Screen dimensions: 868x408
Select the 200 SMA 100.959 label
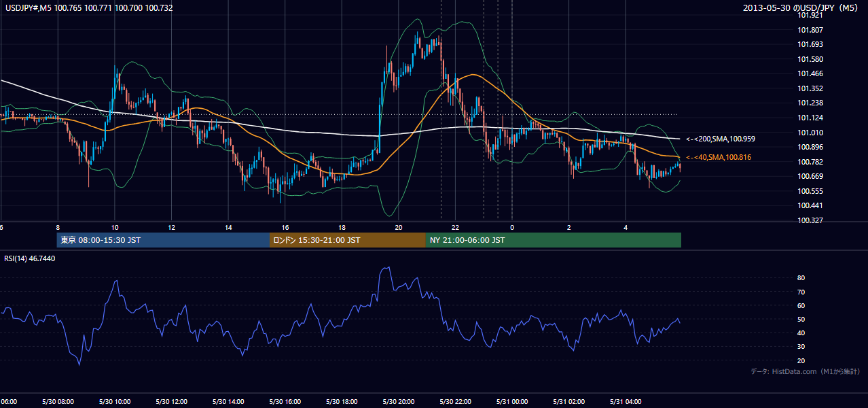(721, 139)
